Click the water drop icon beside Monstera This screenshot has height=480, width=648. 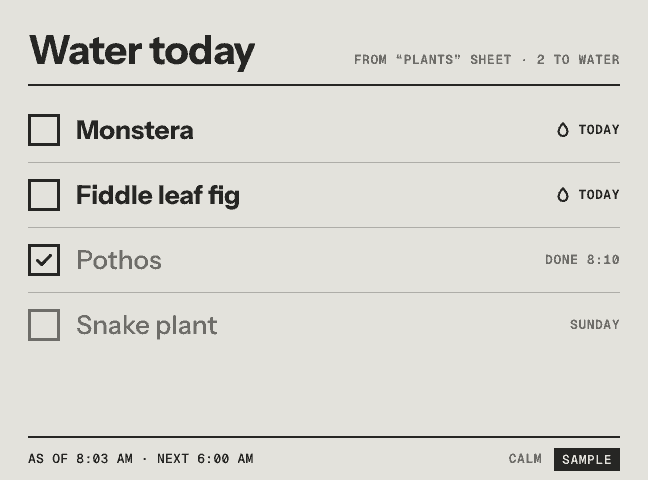[562, 130]
